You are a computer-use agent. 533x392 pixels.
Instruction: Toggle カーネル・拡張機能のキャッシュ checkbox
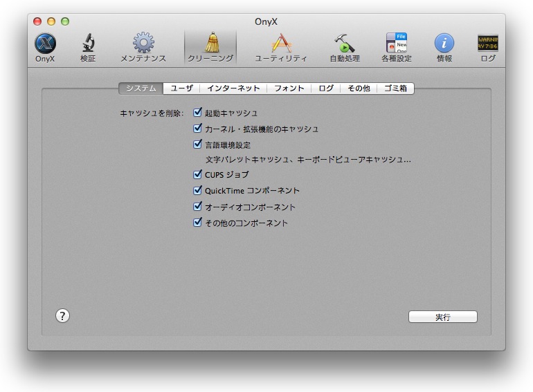point(198,129)
